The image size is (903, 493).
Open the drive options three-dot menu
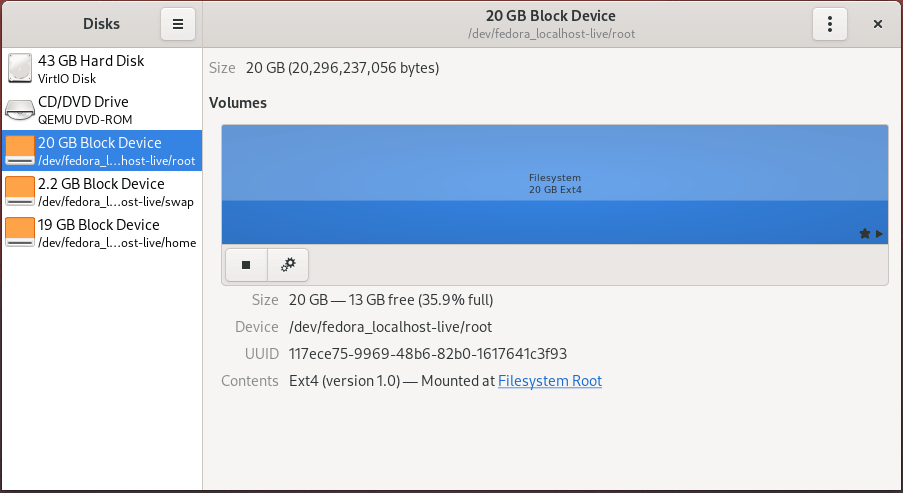point(830,24)
